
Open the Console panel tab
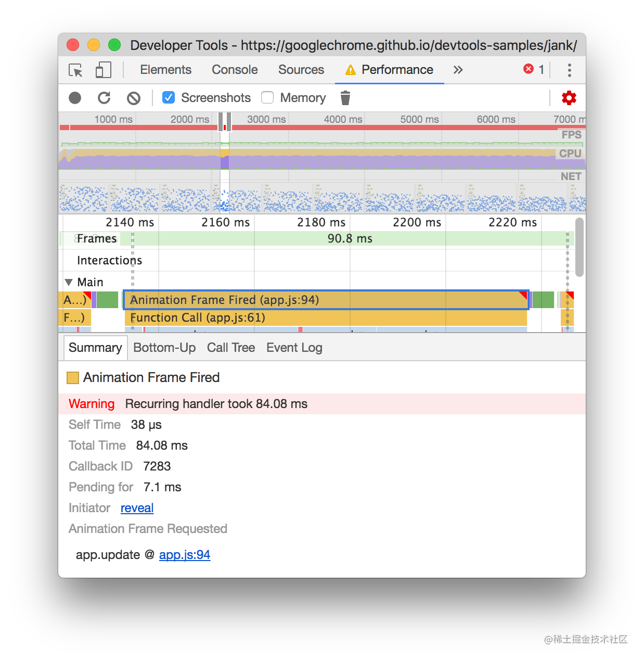pyautogui.click(x=235, y=70)
